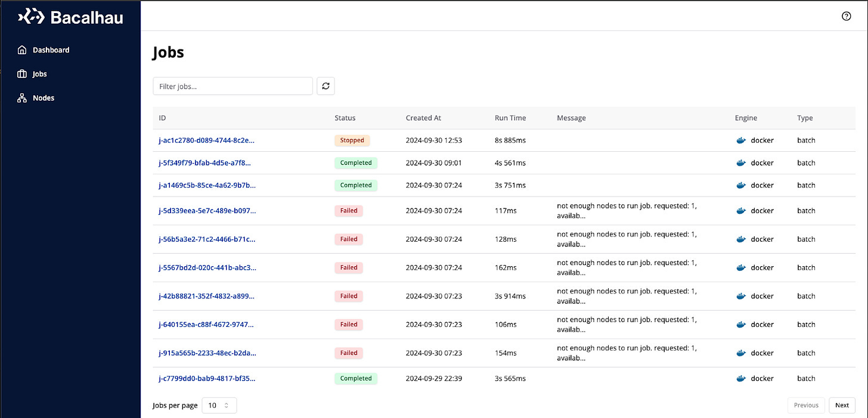
Task: Click created time 2024-09-30 12:53
Action: (x=434, y=141)
